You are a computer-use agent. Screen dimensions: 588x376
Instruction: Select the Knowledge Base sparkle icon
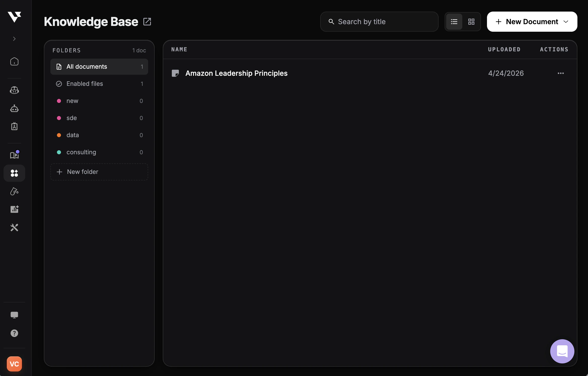tap(14, 173)
